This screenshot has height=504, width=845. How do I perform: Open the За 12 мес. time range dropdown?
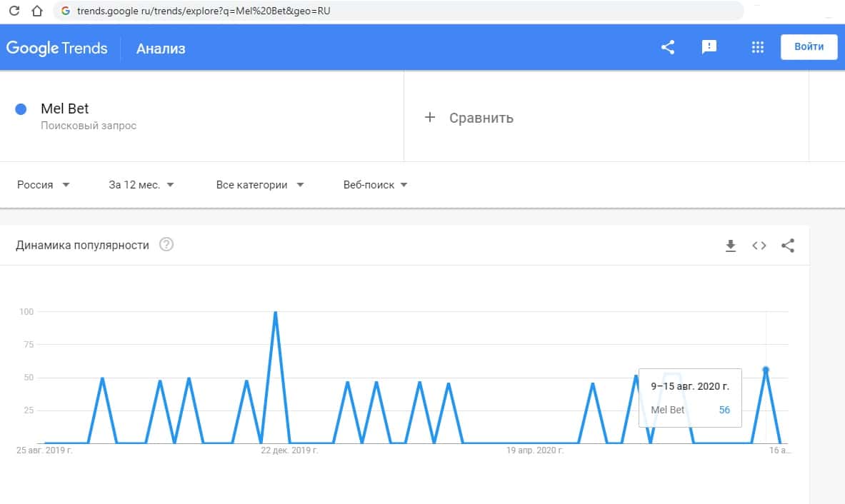pos(141,185)
